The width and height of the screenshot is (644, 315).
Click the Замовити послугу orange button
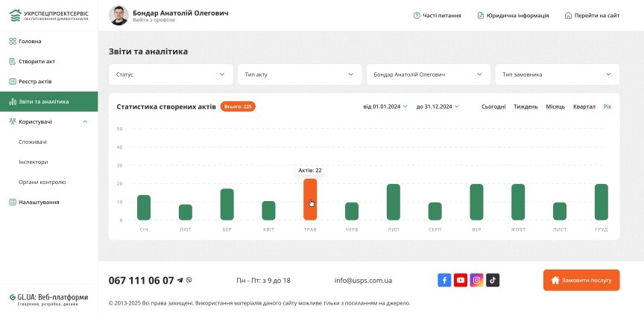581,280
